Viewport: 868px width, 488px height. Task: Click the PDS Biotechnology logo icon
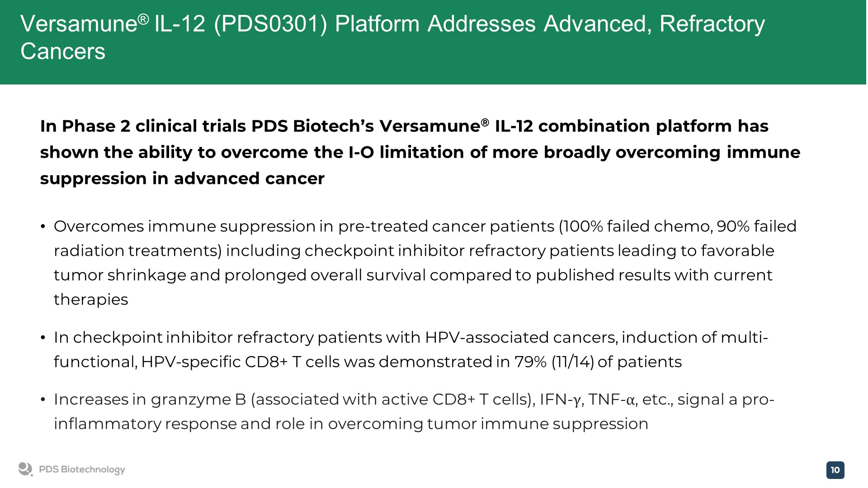click(x=25, y=469)
